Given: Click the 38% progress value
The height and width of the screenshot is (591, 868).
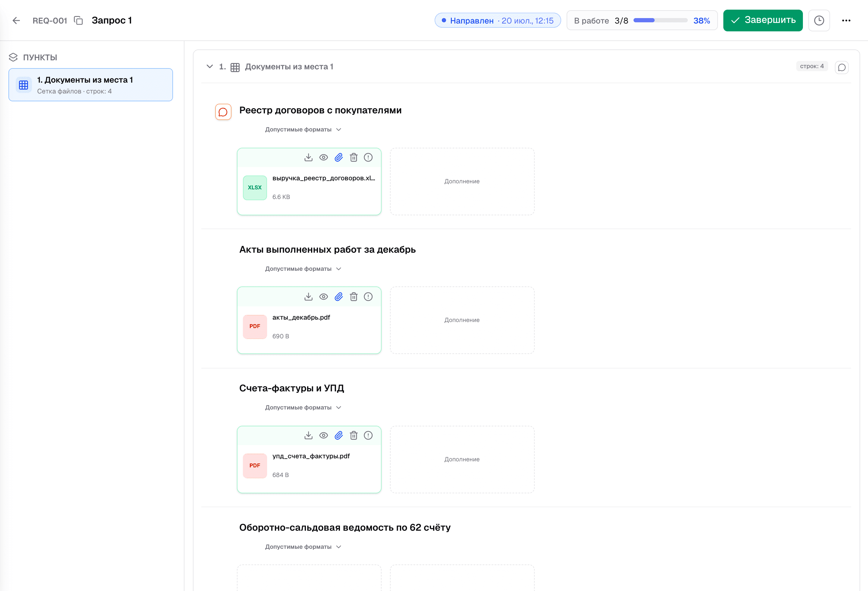Looking at the screenshot, I should point(701,21).
